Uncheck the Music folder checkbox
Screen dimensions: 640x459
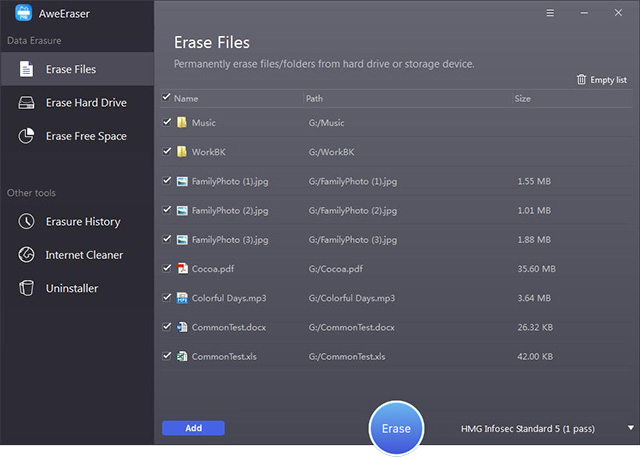tap(167, 122)
